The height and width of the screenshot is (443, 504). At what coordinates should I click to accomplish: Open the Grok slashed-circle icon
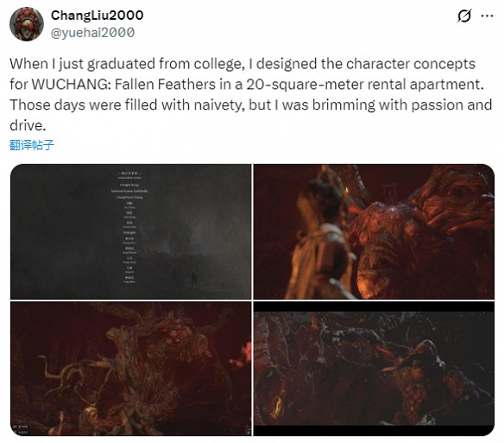(x=464, y=16)
